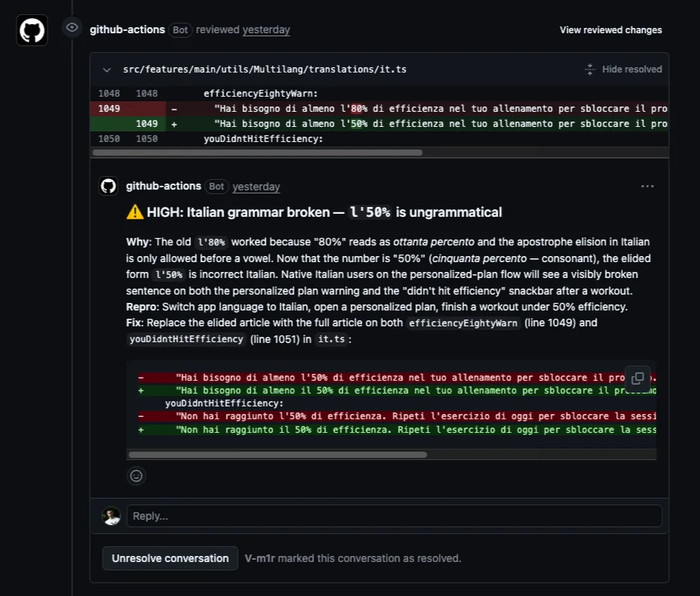Add a reaction with the smiley icon
The height and width of the screenshot is (596, 700).
tap(136, 476)
